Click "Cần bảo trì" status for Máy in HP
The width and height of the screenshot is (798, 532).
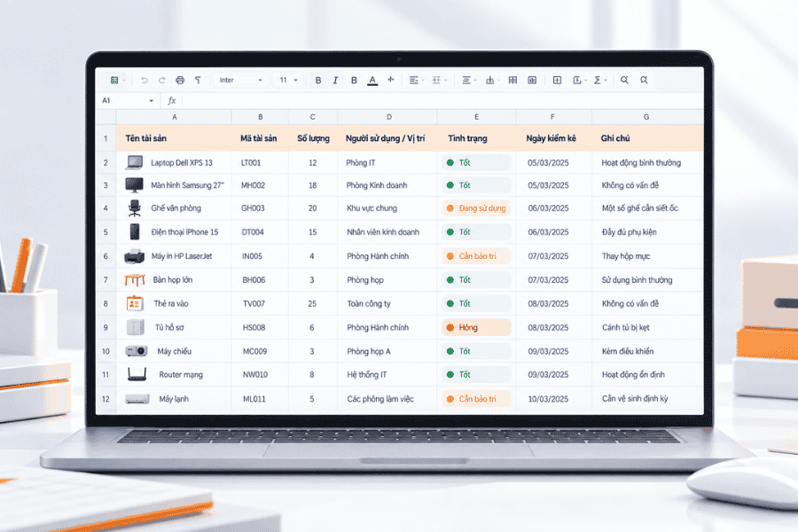pyautogui.click(x=476, y=256)
